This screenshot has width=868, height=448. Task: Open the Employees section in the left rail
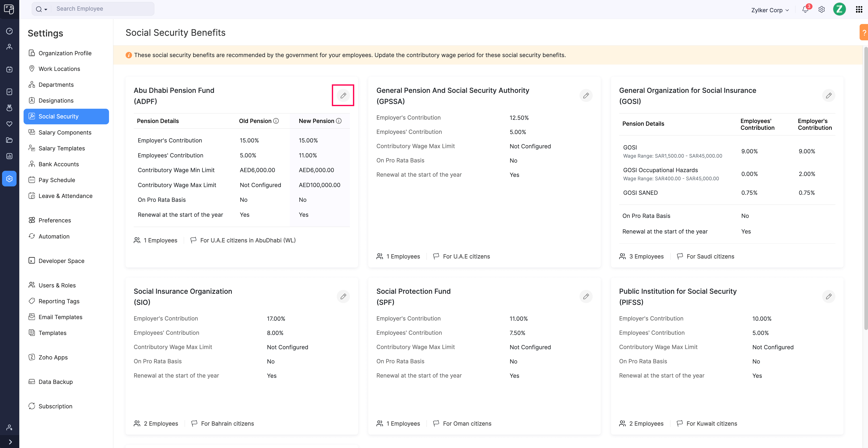pos(9,46)
